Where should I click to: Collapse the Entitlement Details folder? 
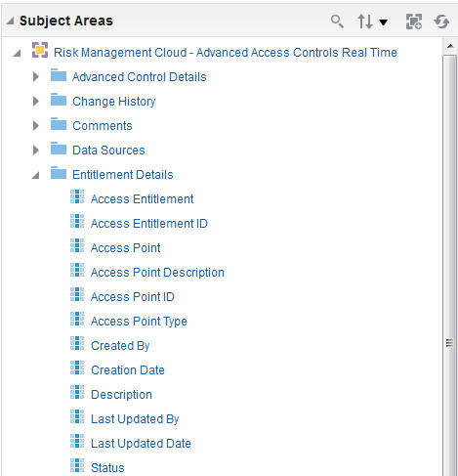[35, 175]
